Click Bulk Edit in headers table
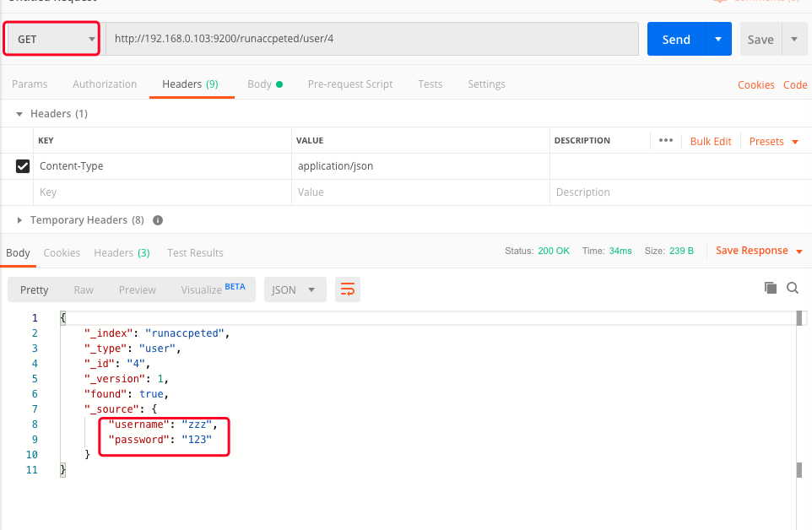This screenshot has height=530, width=812. [x=711, y=142]
